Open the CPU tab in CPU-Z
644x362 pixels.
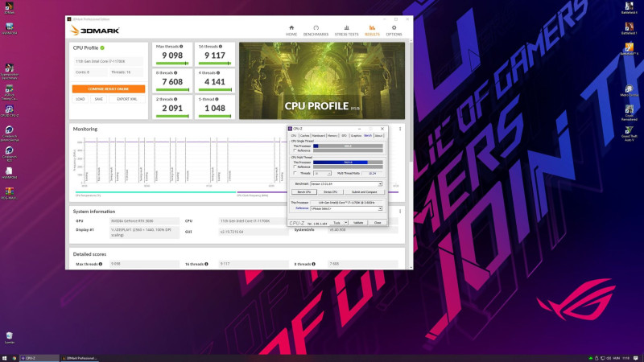click(x=294, y=135)
